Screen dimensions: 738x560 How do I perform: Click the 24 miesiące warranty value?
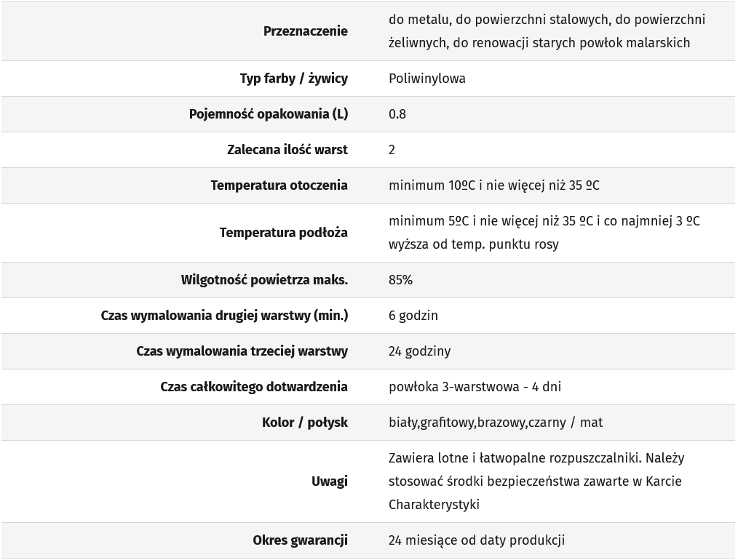(476, 540)
